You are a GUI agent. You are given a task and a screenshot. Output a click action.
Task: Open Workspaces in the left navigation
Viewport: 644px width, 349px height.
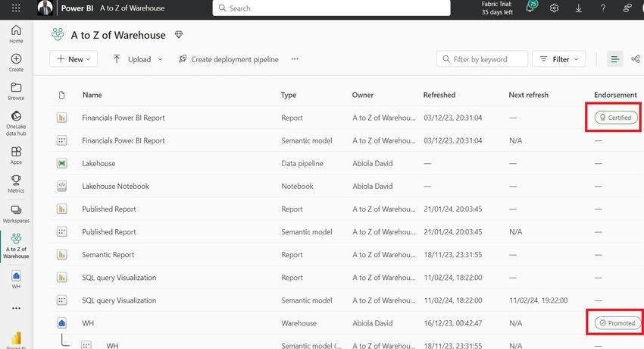point(16,214)
